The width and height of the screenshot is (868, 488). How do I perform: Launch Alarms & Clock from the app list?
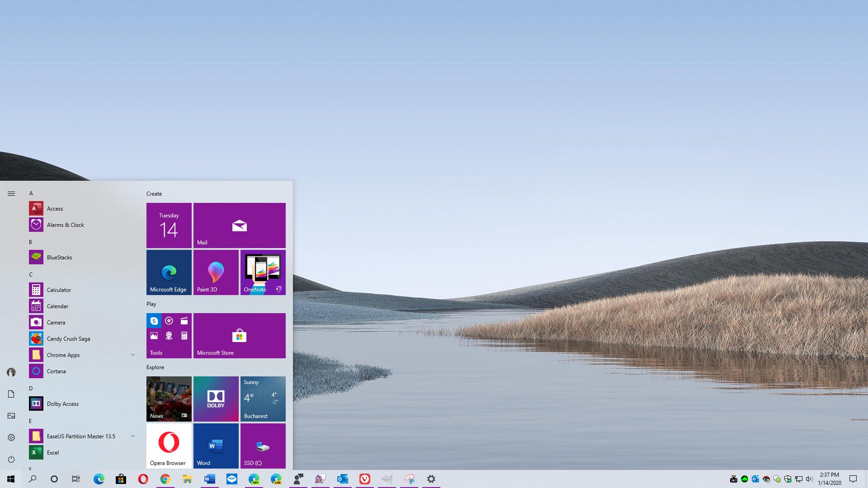(x=82, y=225)
